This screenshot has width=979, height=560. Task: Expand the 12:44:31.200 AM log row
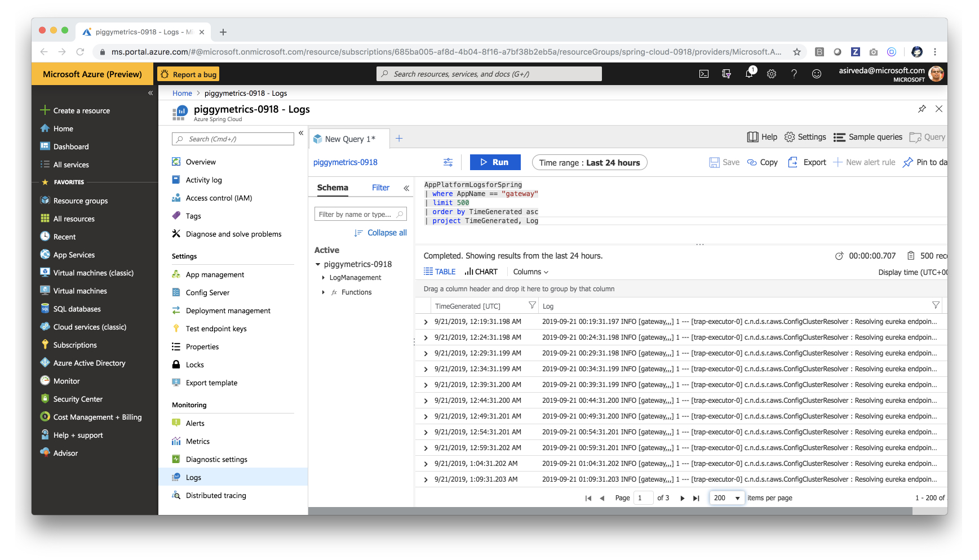tap(426, 401)
